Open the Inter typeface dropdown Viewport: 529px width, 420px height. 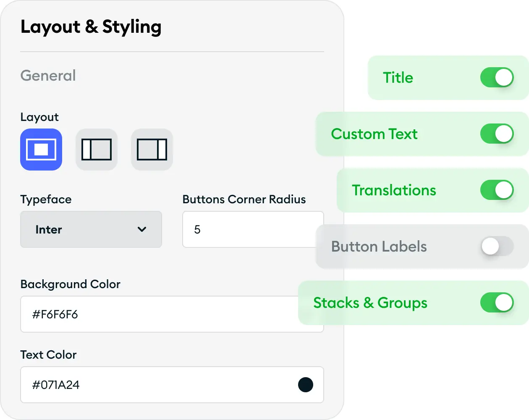coord(91,229)
